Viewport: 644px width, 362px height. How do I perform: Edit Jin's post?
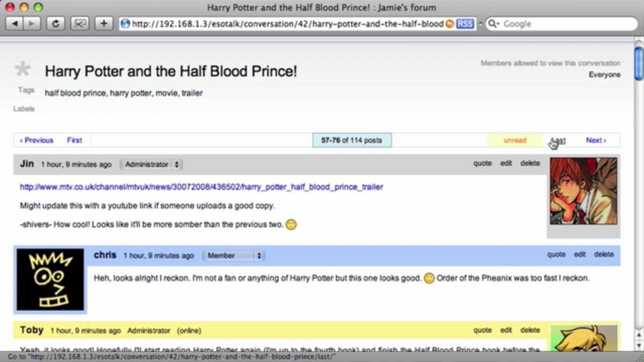506,163
